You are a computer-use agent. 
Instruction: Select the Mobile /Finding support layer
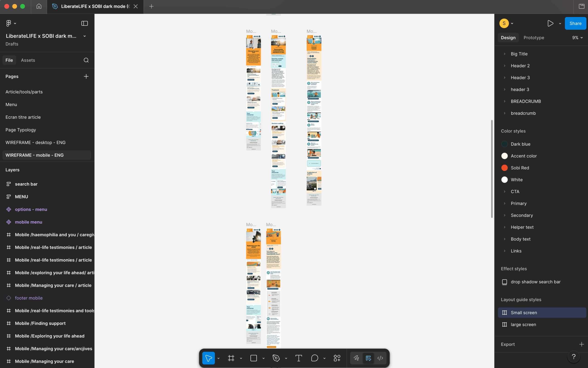[x=40, y=323]
